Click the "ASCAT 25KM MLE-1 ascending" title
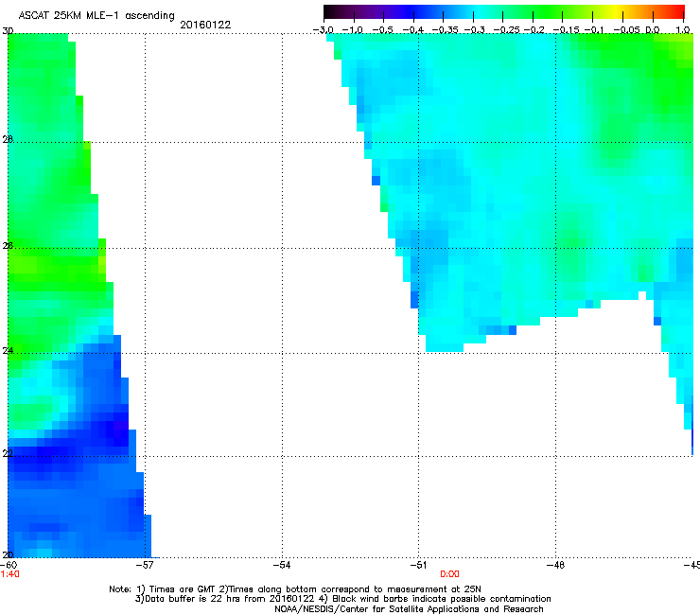700x615 pixels. (96, 16)
